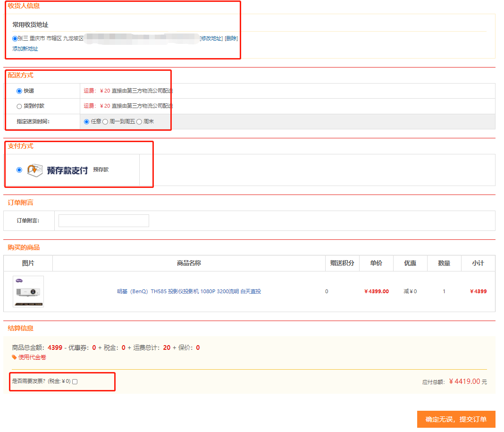This screenshot has height=432, width=504.
Task: Select the 张三 shipping address radio button
Action: click(15, 38)
